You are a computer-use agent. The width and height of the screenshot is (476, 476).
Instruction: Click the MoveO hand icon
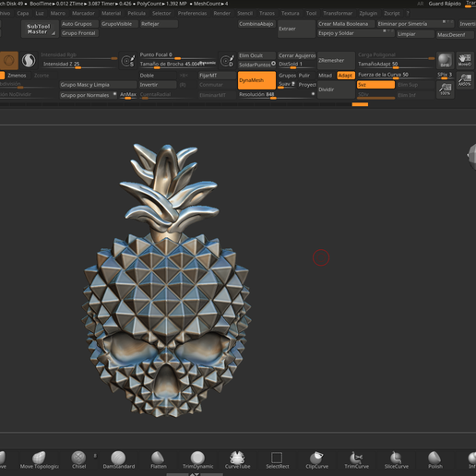[465, 60]
